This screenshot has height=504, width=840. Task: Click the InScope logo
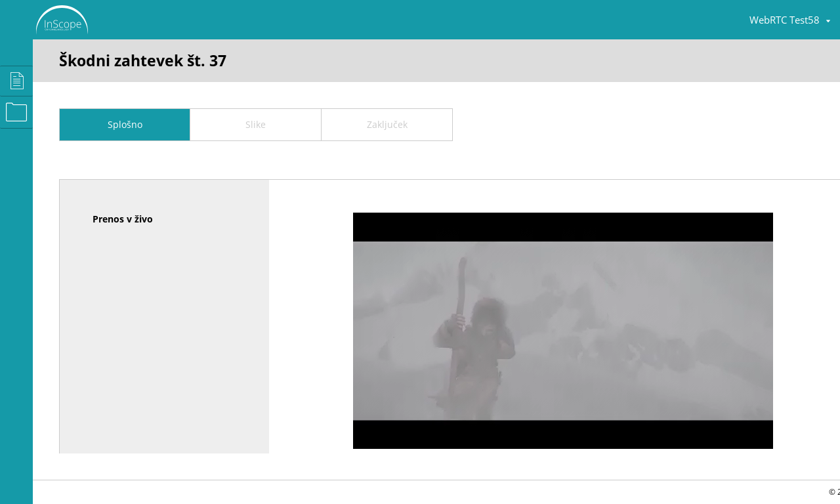point(62,20)
